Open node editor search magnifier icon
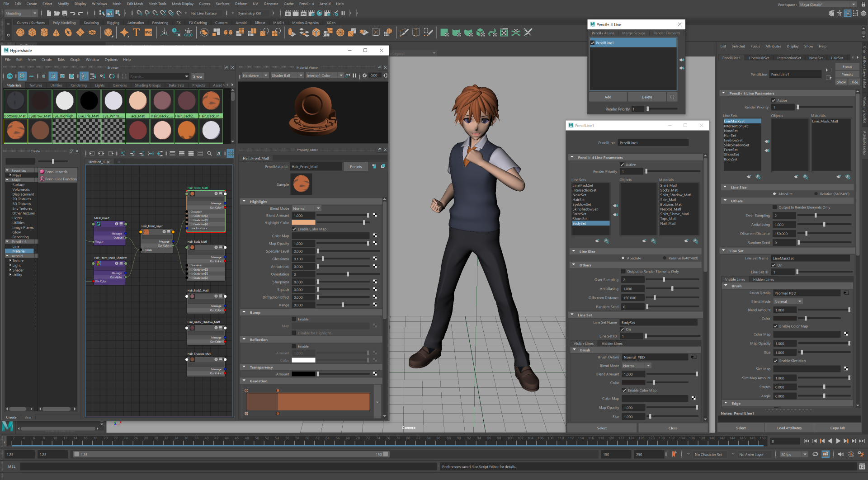Viewport: 868px width, 480px height. (x=209, y=154)
